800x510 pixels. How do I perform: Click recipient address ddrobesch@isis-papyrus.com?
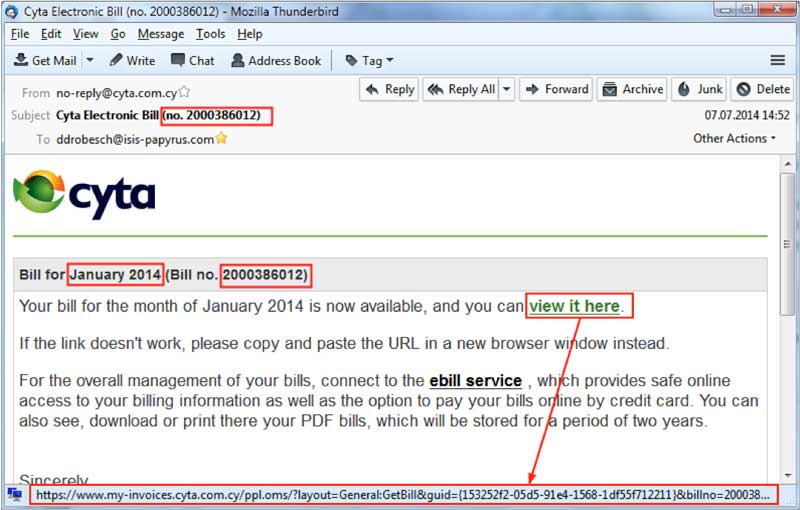pyautogui.click(x=135, y=140)
